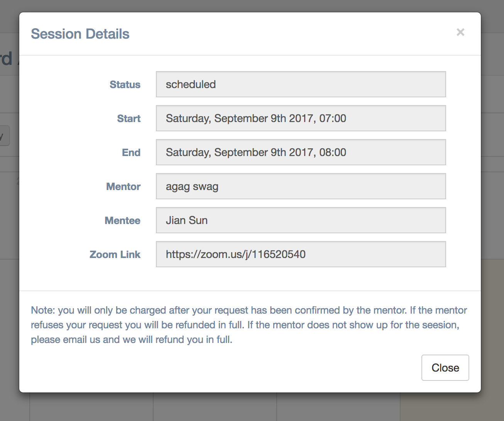This screenshot has height=421, width=504.
Task: Select the Start date and time field
Action: (301, 118)
